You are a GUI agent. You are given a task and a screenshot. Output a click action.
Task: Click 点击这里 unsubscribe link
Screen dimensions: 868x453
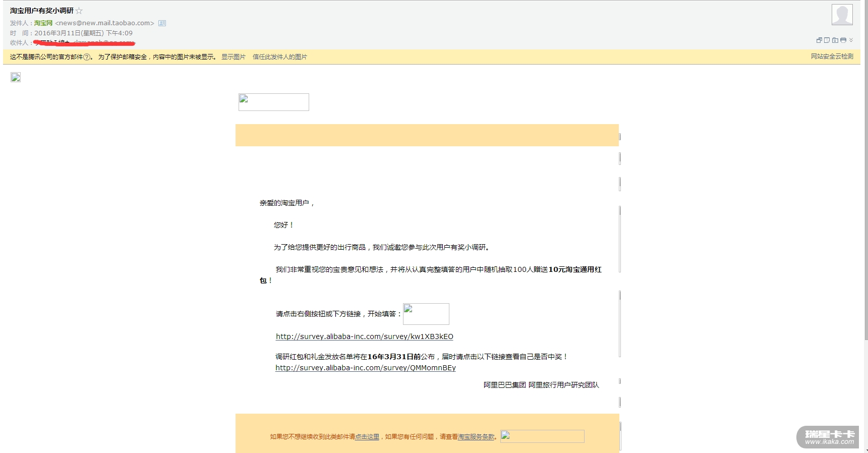(367, 437)
